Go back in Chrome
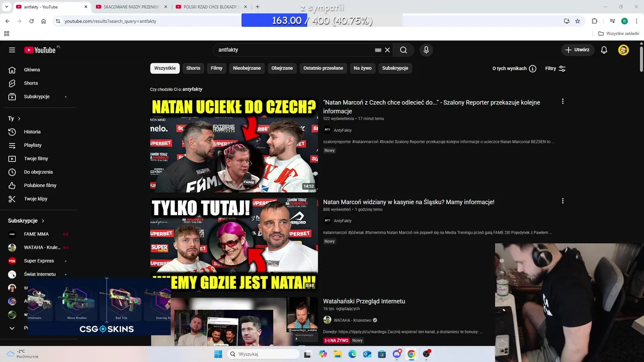This screenshot has width=644, height=362. pyautogui.click(x=7, y=21)
